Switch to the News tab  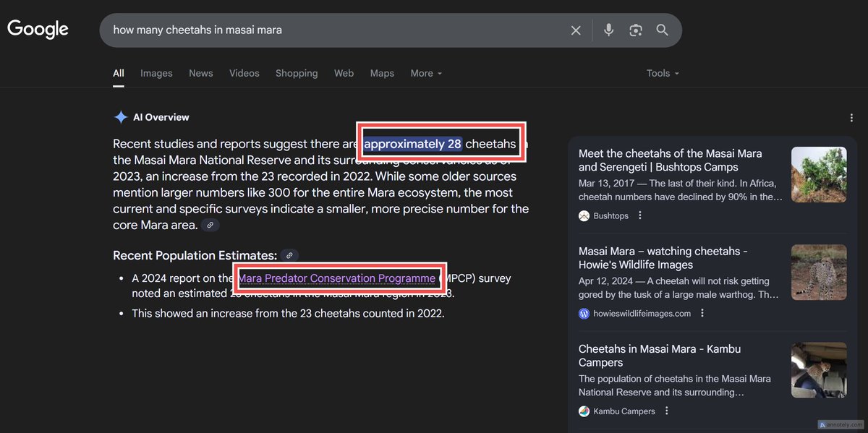pyautogui.click(x=201, y=73)
